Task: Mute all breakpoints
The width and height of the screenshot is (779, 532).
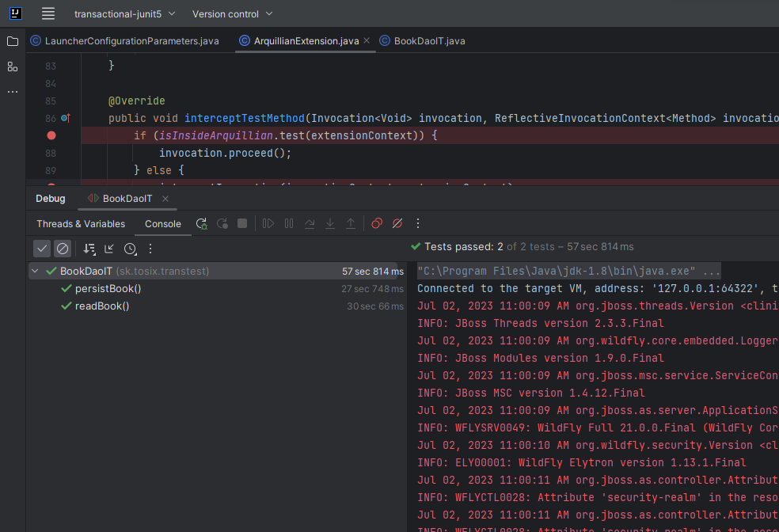Action: pos(397,223)
